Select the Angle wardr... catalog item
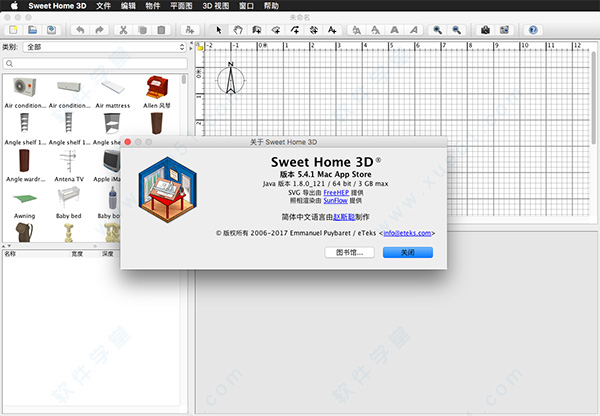 25,166
